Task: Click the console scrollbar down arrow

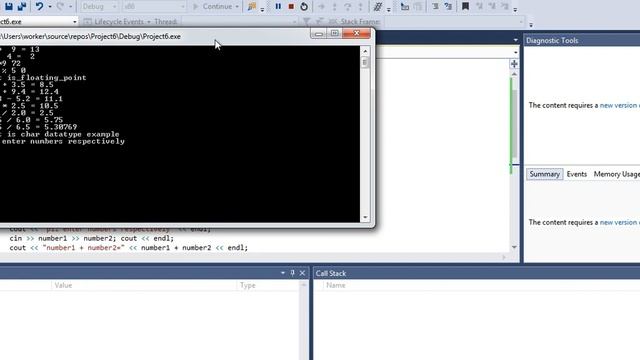Action: pyautogui.click(x=365, y=218)
